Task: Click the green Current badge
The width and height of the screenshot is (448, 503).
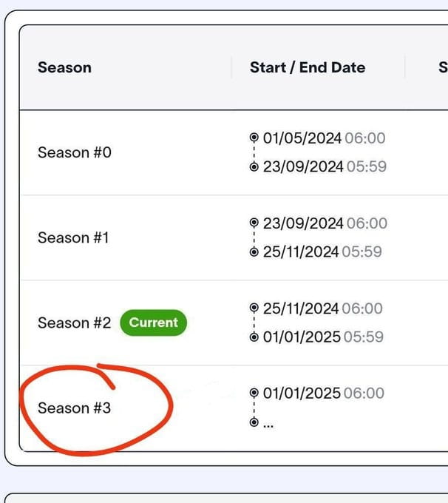Action: (154, 323)
